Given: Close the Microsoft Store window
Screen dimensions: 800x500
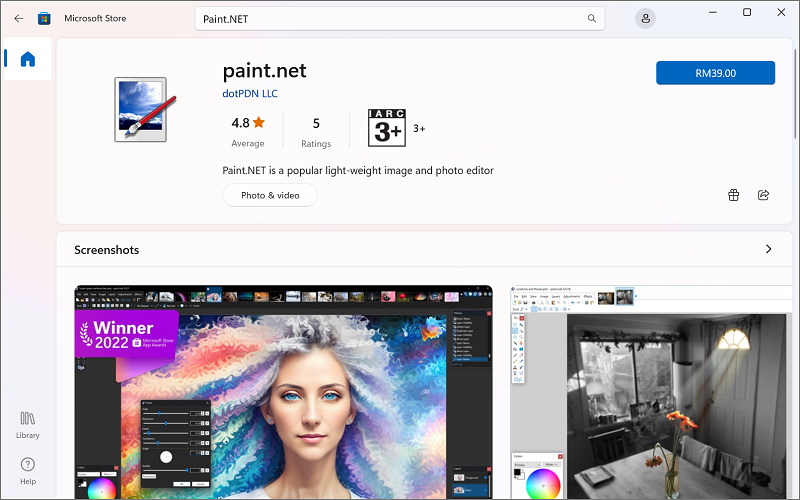Looking at the screenshot, I should pyautogui.click(x=781, y=12).
